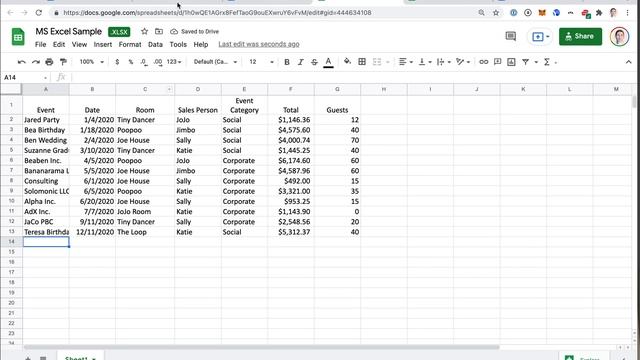This screenshot has height=360, width=640.
Task: Click the insert chart icon
Action: (511, 62)
